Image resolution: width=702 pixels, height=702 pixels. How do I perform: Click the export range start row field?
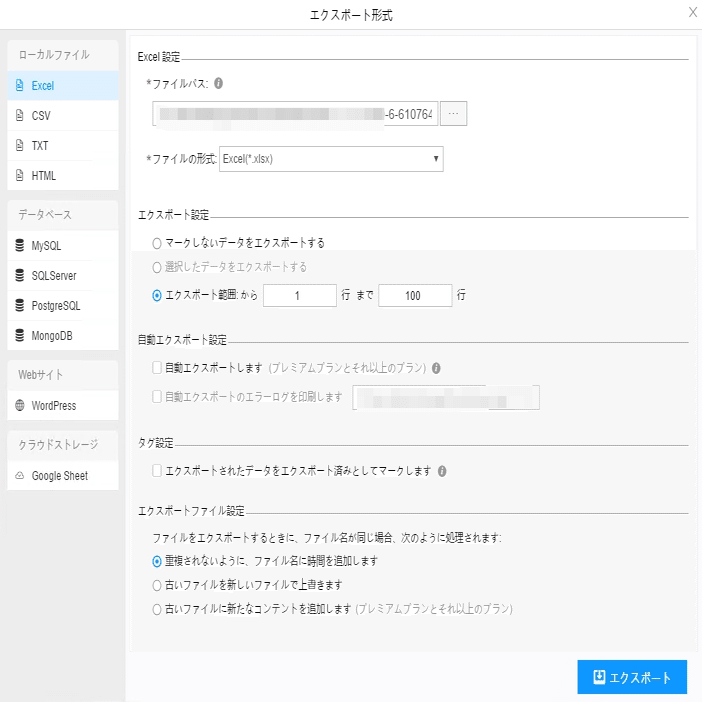300,296
